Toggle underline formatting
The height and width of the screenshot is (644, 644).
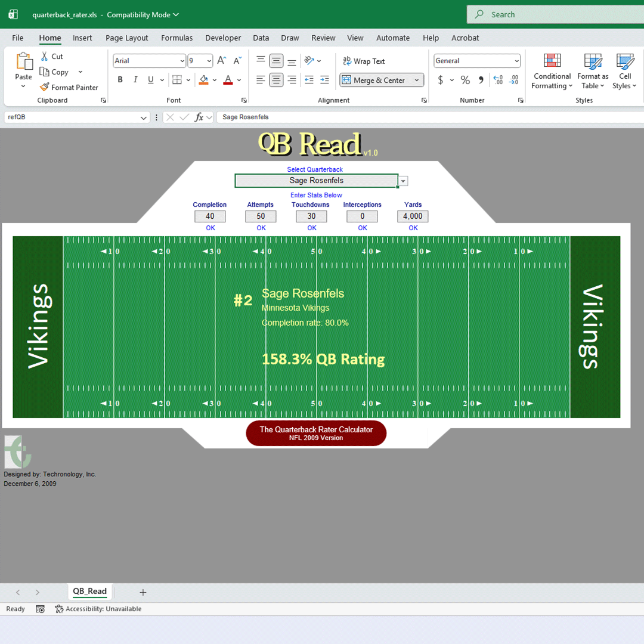(x=150, y=79)
